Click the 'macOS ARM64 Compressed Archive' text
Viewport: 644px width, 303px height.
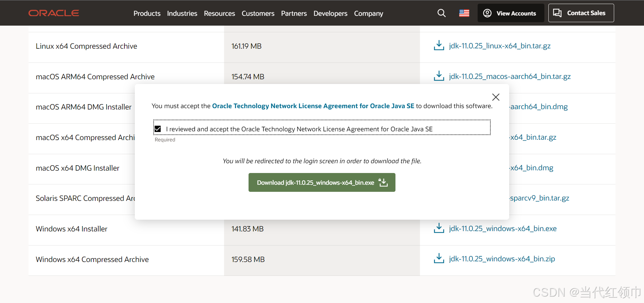(95, 77)
